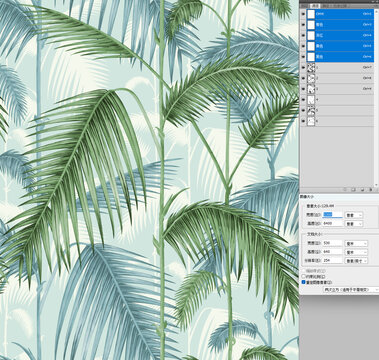This screenshot has height=360, width=379.
Task: Open the document height unit dropdown
Action: tap(356, 252)
